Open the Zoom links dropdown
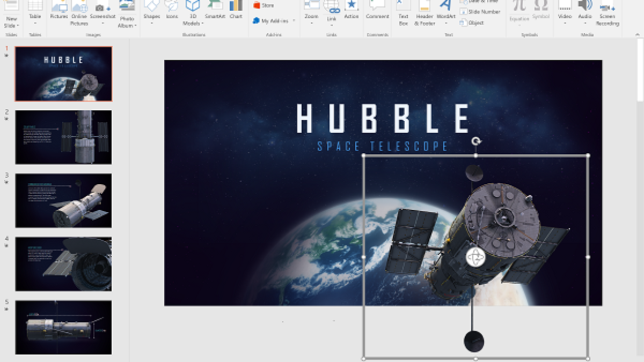The image size is (644, 362). pos(311,12)
